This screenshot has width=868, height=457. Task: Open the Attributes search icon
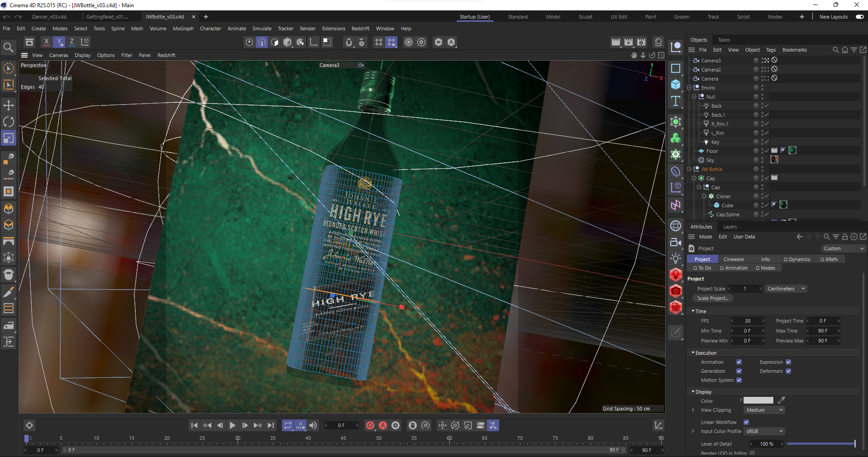coord(826,237)
